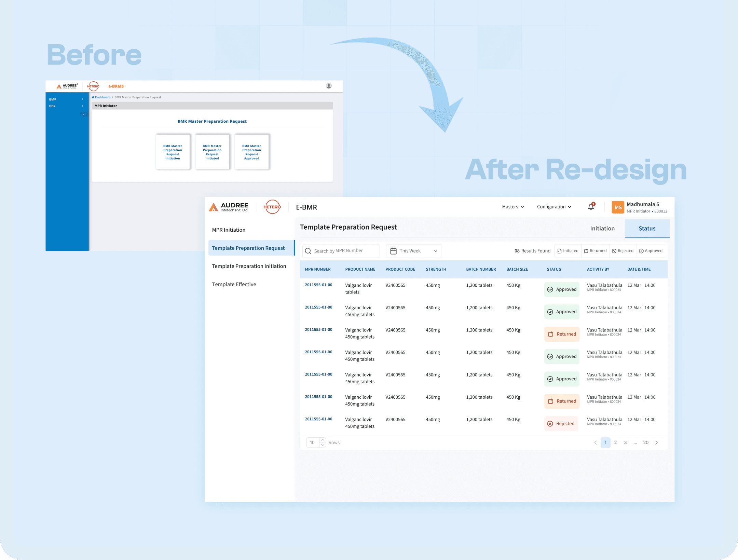
Task: Click the HETERO logo next to E-BMR
Action: tap(272, 207)
